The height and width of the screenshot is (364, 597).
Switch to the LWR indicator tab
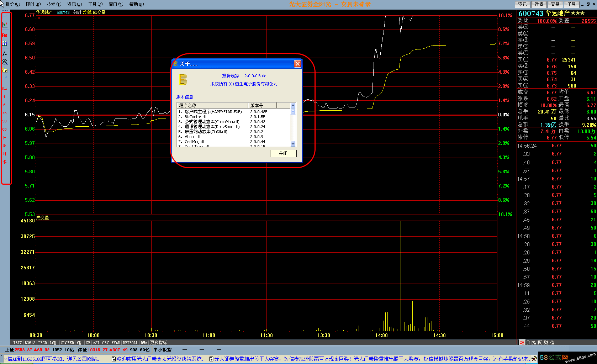[53, 343]
